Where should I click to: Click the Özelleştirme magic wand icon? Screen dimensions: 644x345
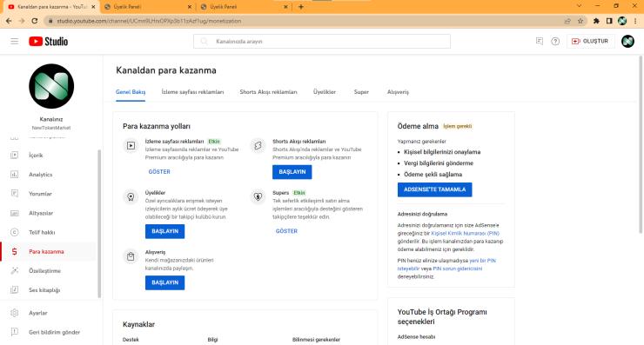pyautogui.click(x=15, y=271)
